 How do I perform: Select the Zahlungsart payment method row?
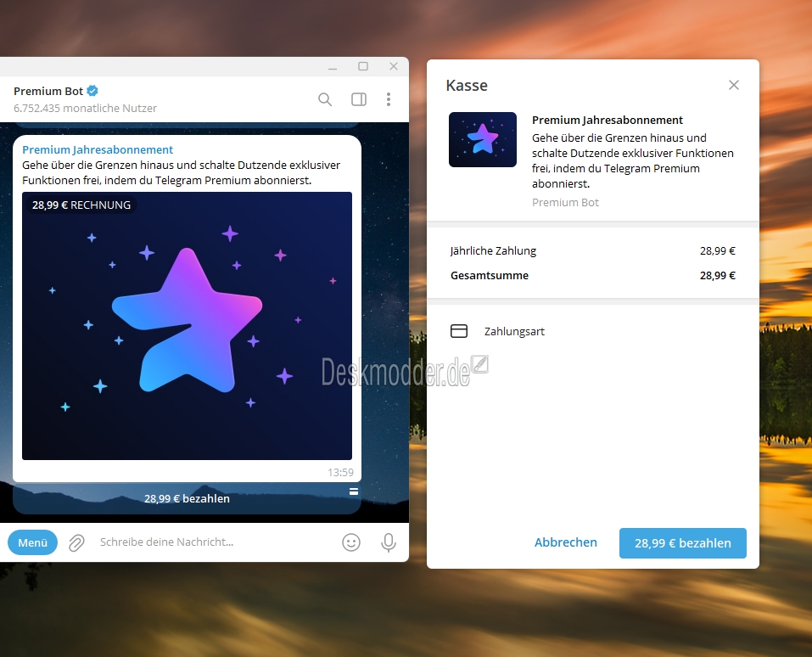point(593,331)
